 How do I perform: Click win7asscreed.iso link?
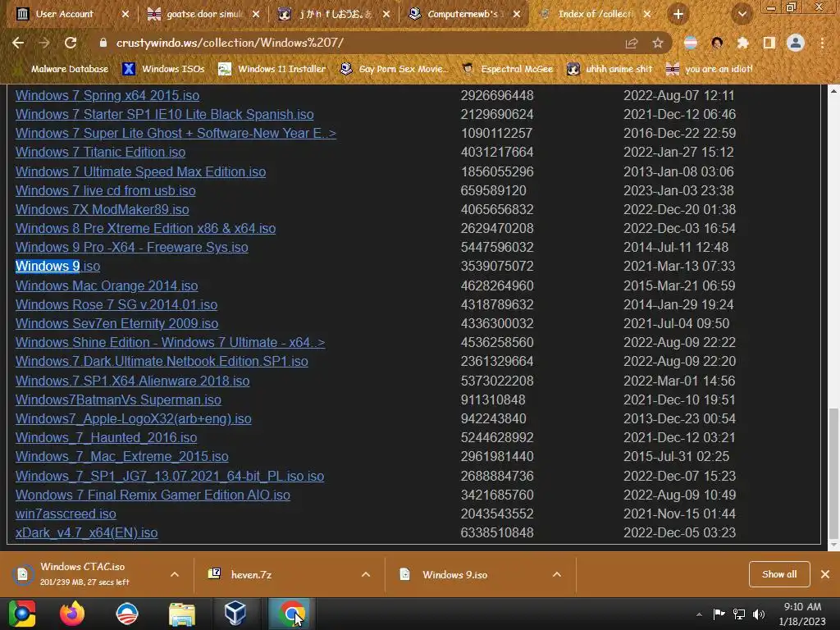point(66,514)
